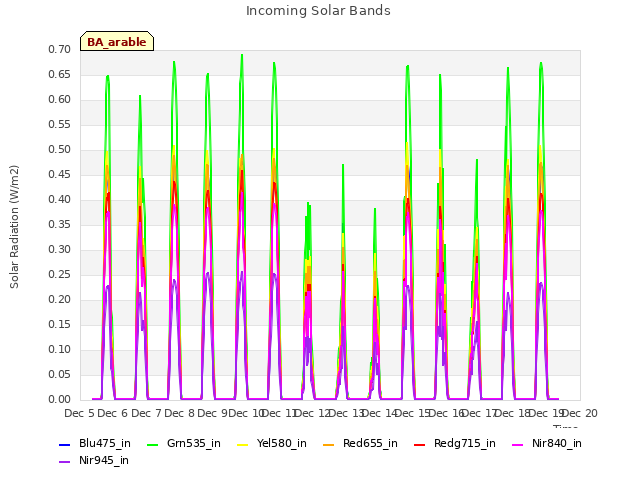This screenshot has height=480, width=640.
Task: Click the Dec 6 x-axis label
Action: [113, 413]
